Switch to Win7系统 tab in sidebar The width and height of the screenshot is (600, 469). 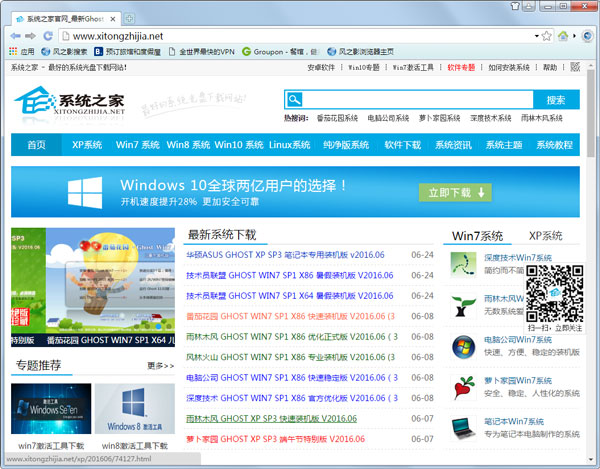pos(477,236)
